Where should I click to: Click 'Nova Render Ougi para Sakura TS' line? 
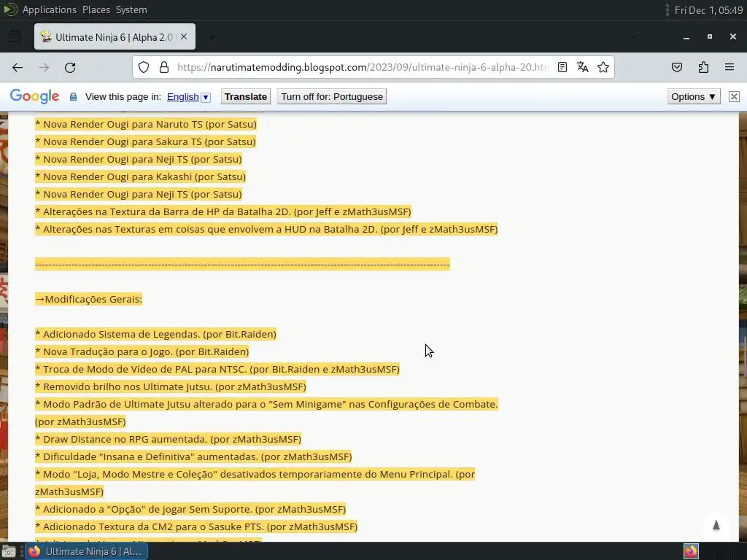[145, 142]
